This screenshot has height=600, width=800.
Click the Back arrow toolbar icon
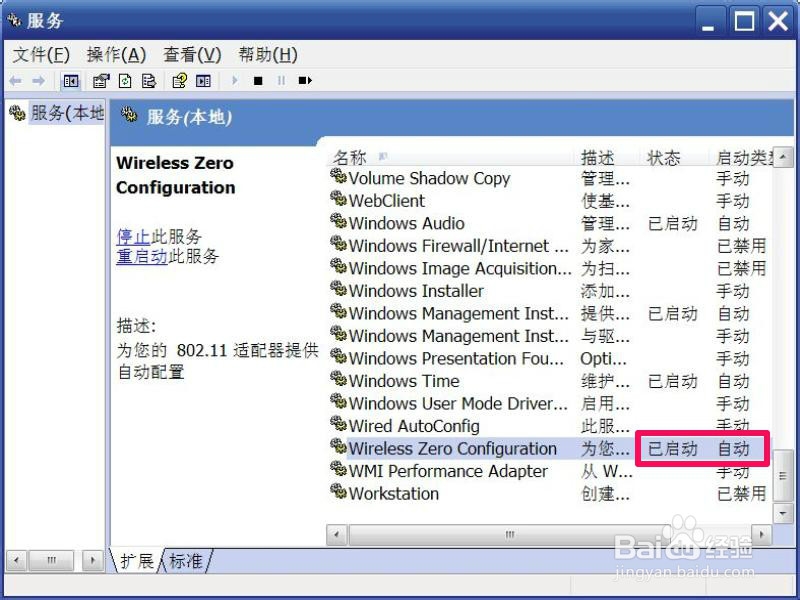coord(15,81)
